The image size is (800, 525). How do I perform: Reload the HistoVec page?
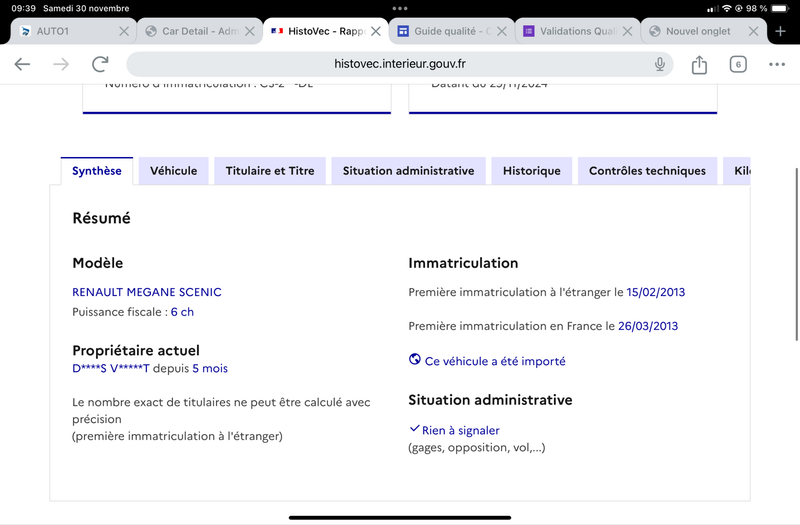point(100,64)
